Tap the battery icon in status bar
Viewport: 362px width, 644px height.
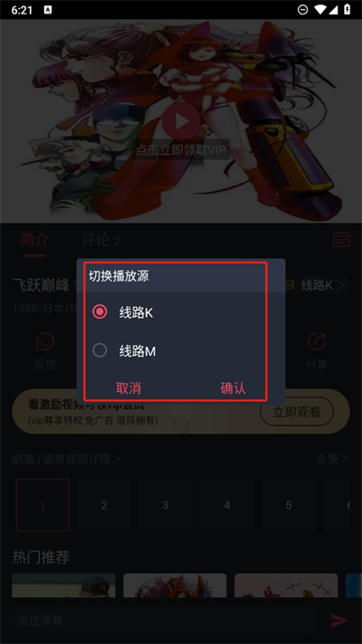click(x=348, y=10)
